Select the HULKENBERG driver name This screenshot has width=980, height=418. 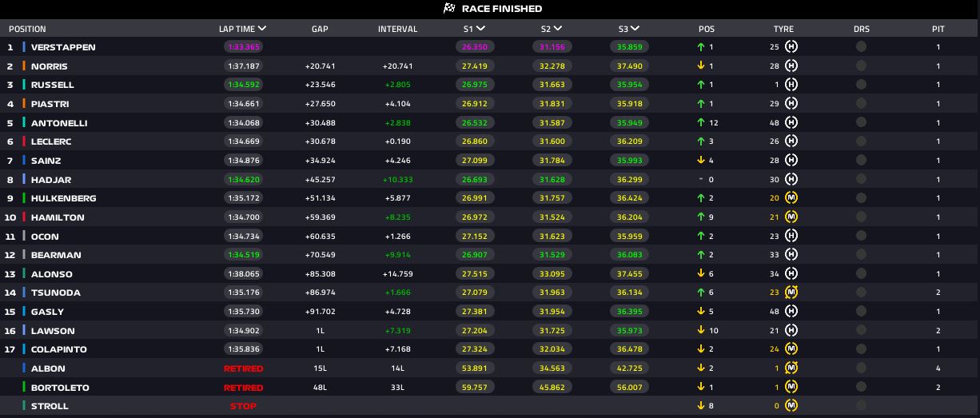pyautogui.click(x=63, y=198)
